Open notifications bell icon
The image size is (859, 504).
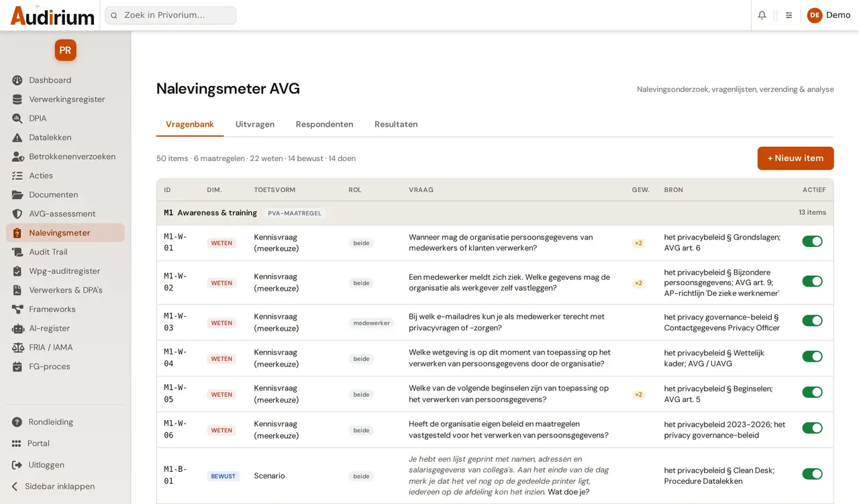coord(762,15)
